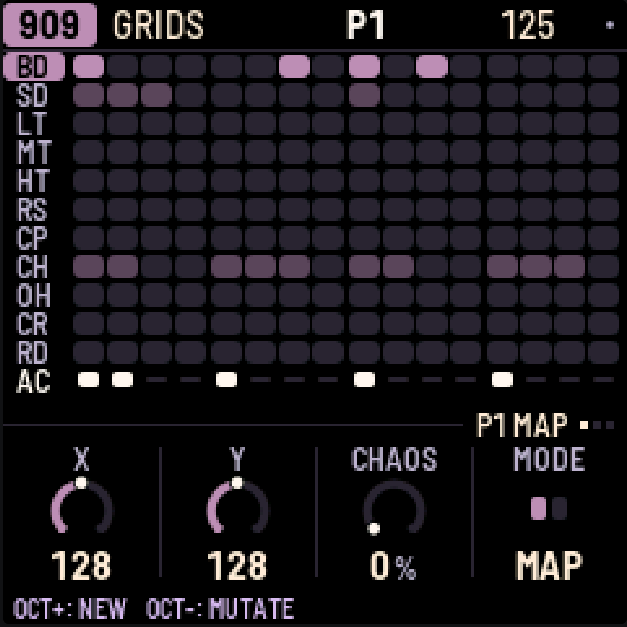This screenshot has height=627, width=627.
Task: Enable CP row step 13
Action: [502, 238]
